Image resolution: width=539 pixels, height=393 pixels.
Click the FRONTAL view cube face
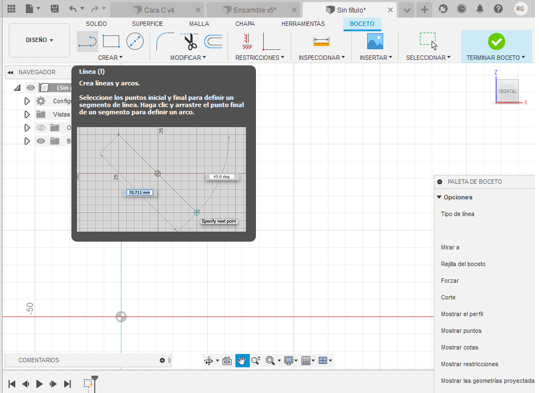[x=508, y=91]
